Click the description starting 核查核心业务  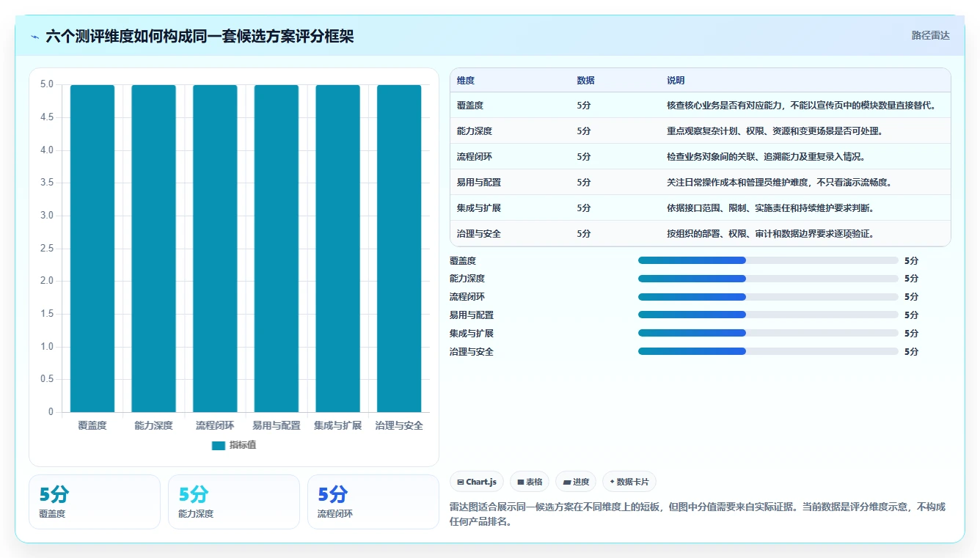click(801, 106)
